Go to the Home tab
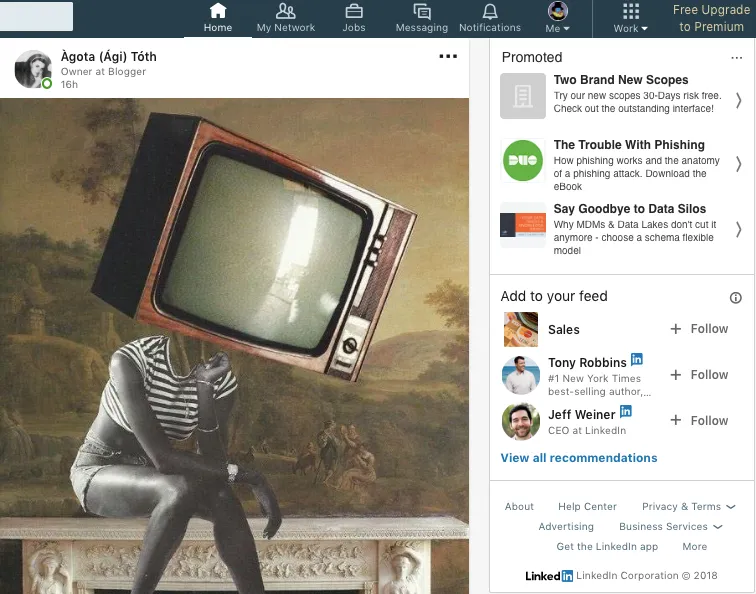The image size is (756, 594). pyautogui.click(x=217, y=18)
